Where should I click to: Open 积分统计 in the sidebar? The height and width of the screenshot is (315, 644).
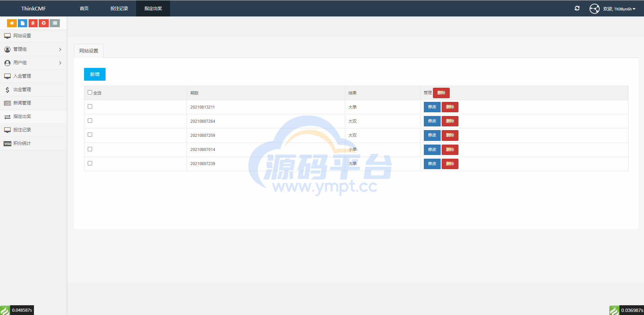[34, 144]
